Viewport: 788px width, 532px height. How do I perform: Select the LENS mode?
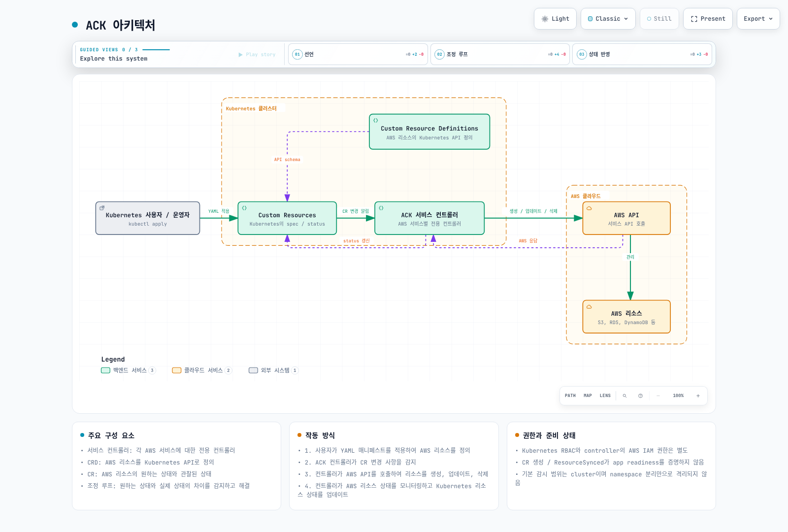pos(605,396)
